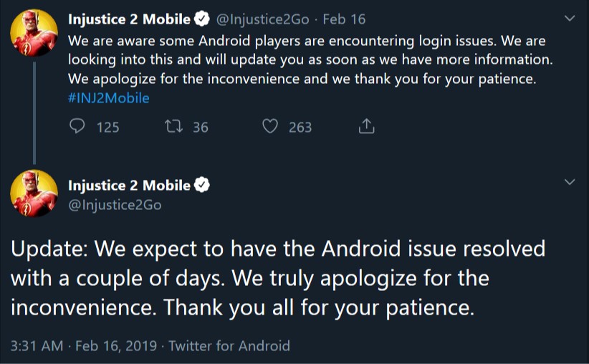Viewport: 589px width, 364px height.
Task: Expand options chevron on the first tweet
Action: tap(570, 18)
